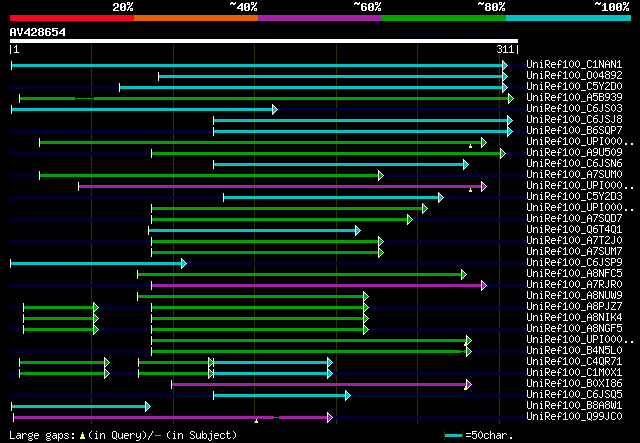The width and height of the screenshot is (640, 443).
Task: Click the yellow query-gap symbol in bottom legend
Action: click(82, 436)
